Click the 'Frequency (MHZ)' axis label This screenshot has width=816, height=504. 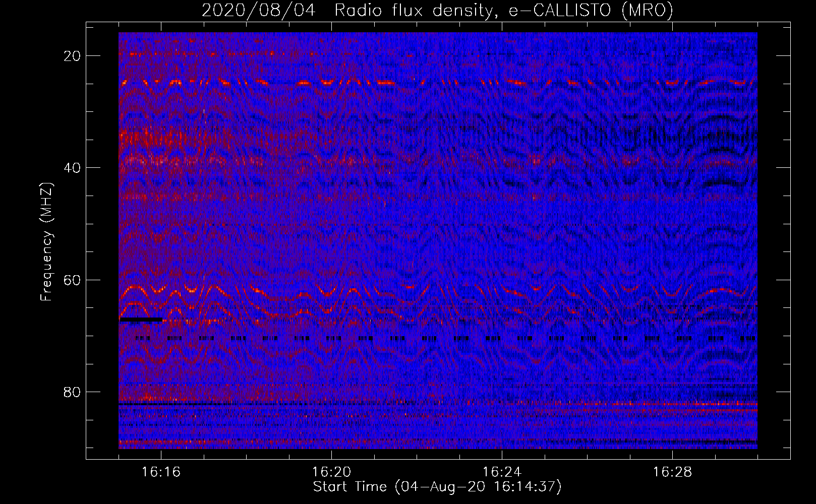(x=46, y=242)
